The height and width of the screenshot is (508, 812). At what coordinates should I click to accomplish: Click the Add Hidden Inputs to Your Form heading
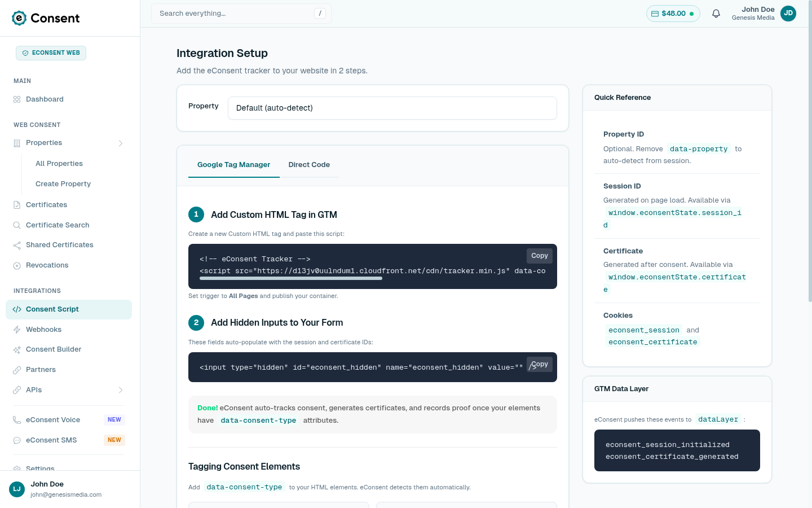point(277,323)
